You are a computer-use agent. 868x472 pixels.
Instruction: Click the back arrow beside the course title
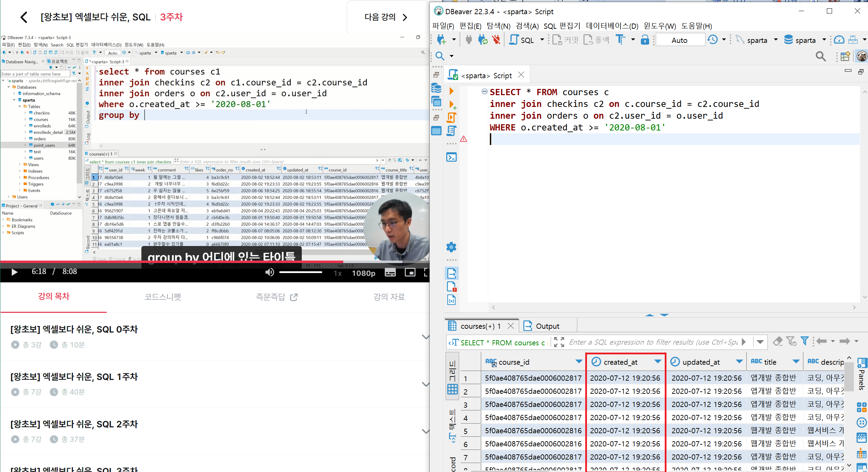click(x=24, y=17)
